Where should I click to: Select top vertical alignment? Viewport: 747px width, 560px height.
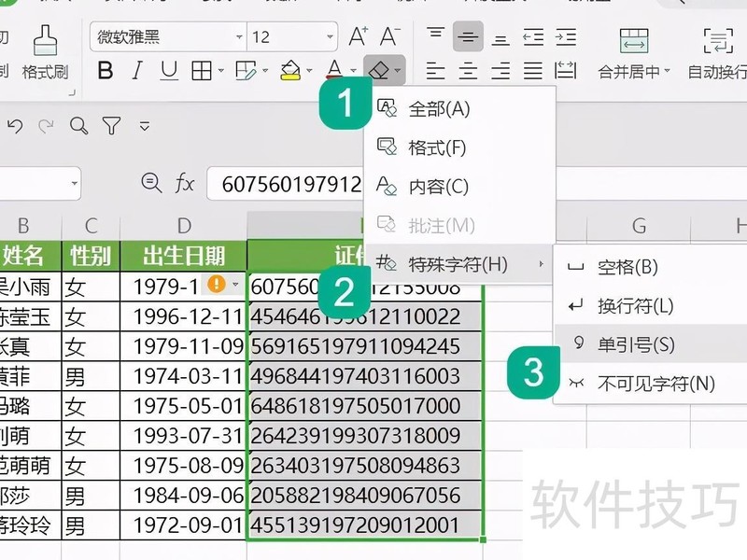tap(435, 35)
